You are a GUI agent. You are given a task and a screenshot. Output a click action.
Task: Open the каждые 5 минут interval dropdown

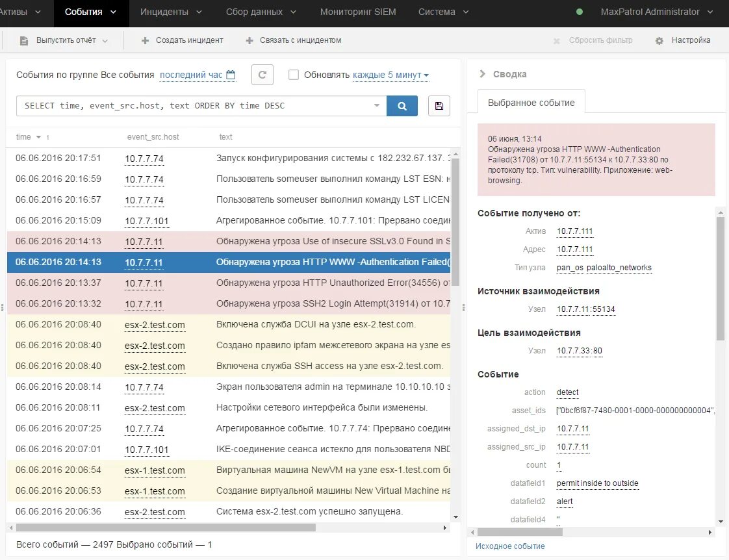(x=390, y=75)
